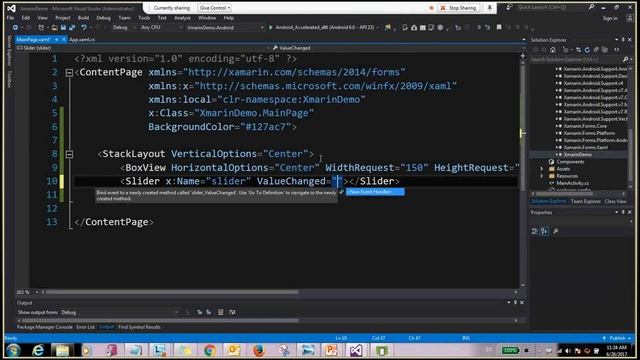
Task: Click Solution Explorer Preview eye icon
Action: pyautogui.click(x=617, y=50)
